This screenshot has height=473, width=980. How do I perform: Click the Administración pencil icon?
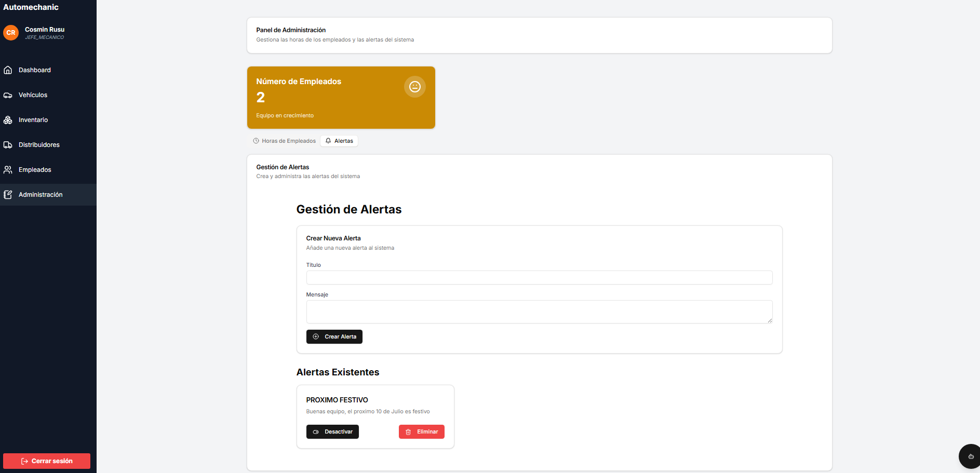[x=7, y=195]
